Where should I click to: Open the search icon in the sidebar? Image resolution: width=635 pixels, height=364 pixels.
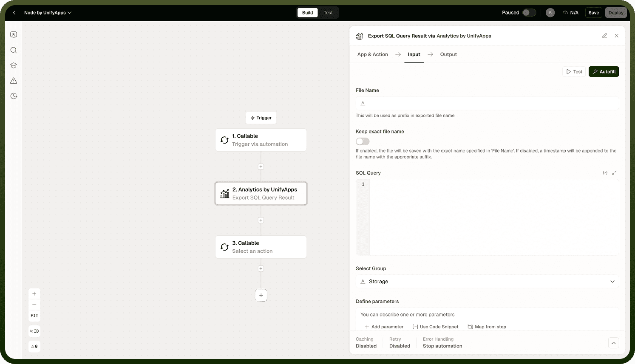(14, 50)
